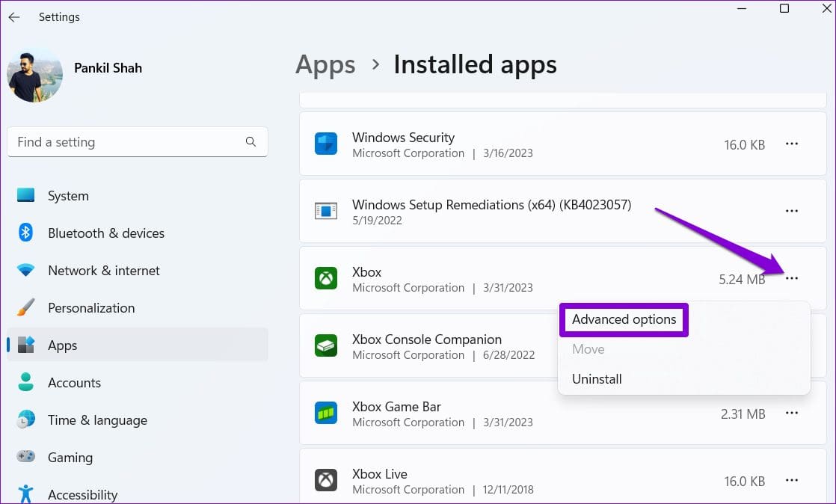Click the Windows Security shield icon
The height and width of the screenshot is (504, 836).
coord(326,144)
